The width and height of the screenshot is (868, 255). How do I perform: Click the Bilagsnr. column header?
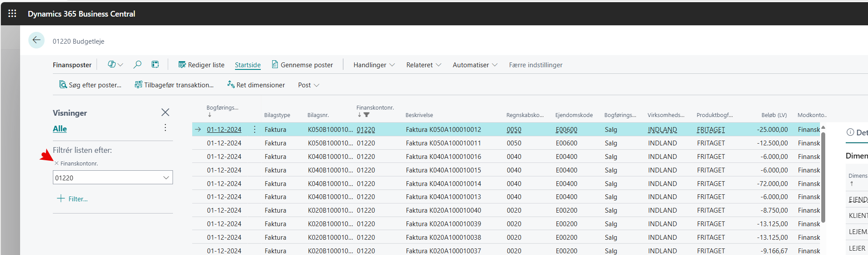(x=318, y=115)
